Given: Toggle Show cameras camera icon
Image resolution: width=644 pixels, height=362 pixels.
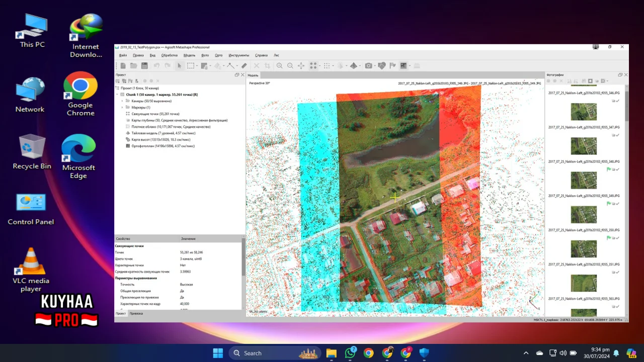Looking at the screenshot, I should pos(369,65).
